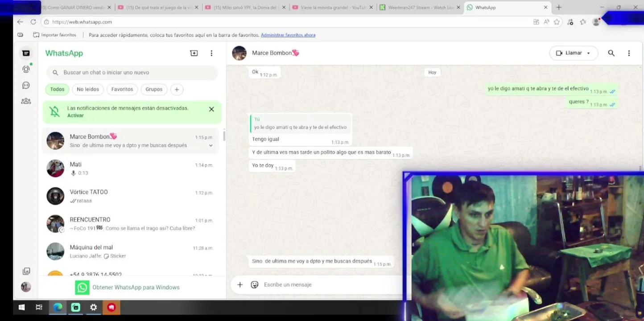Dismiss the notifications disabled banner
The width and height of the screenshot is (644, 321).
coord(211,109)
